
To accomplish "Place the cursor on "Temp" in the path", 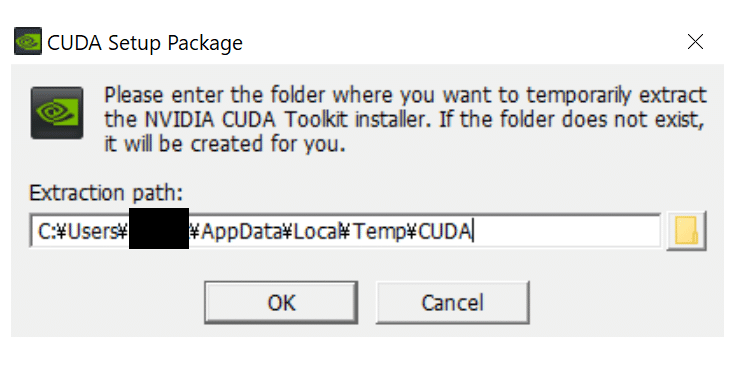I will [x=379, y=233].
